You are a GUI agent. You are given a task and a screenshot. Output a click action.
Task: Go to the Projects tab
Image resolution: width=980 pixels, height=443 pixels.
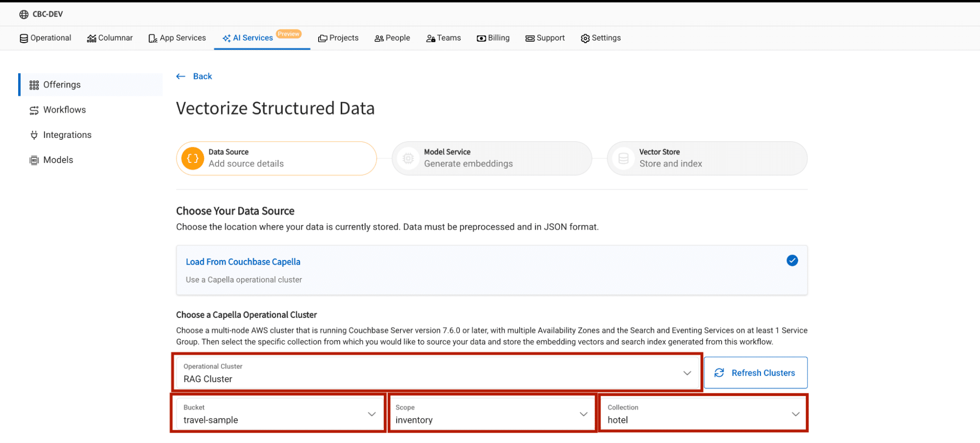[338, 38]
